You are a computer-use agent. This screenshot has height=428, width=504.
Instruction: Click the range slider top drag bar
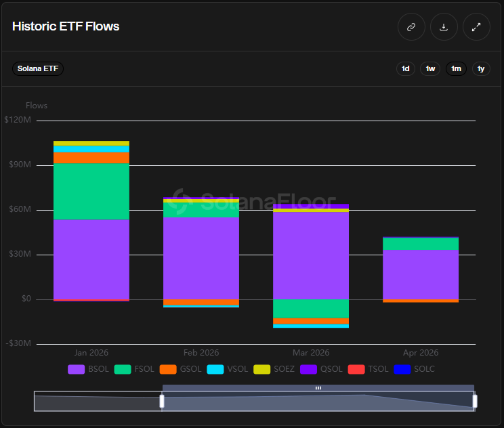click(318, 388)
